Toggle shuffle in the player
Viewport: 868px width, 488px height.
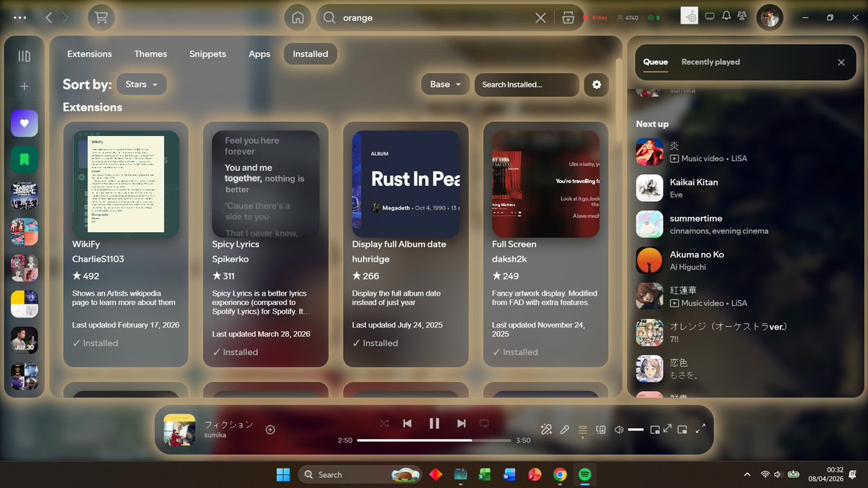point(385,423)
